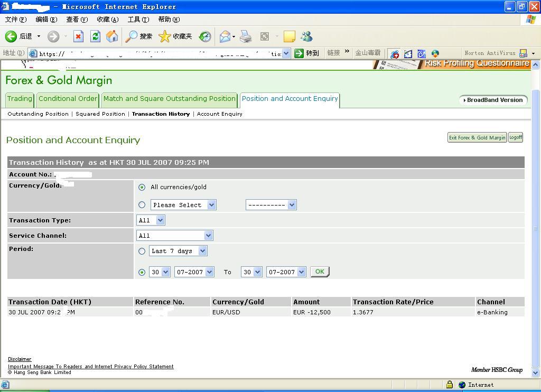
Task: Click the History clock icon
Action: 205,36
